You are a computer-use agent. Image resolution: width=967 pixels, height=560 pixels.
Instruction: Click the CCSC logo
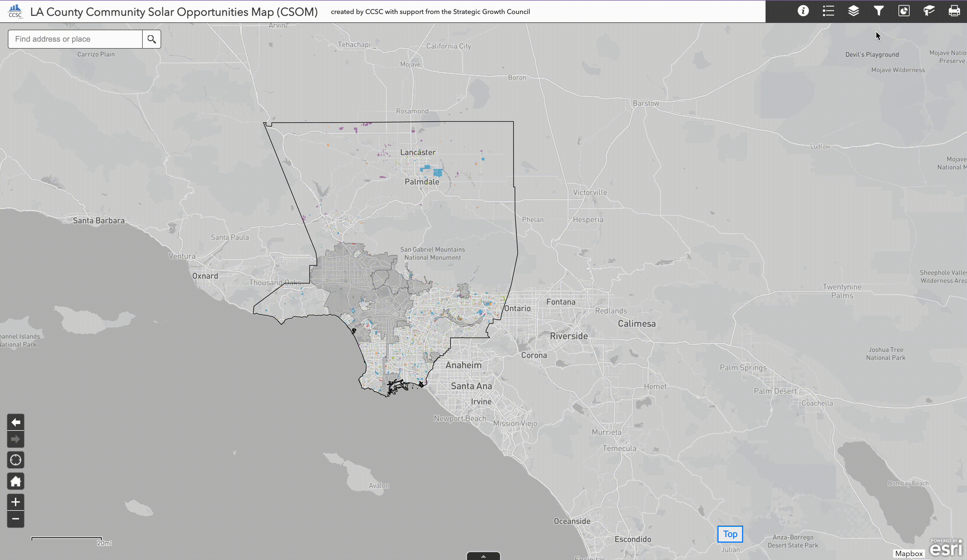click(15, 11)
